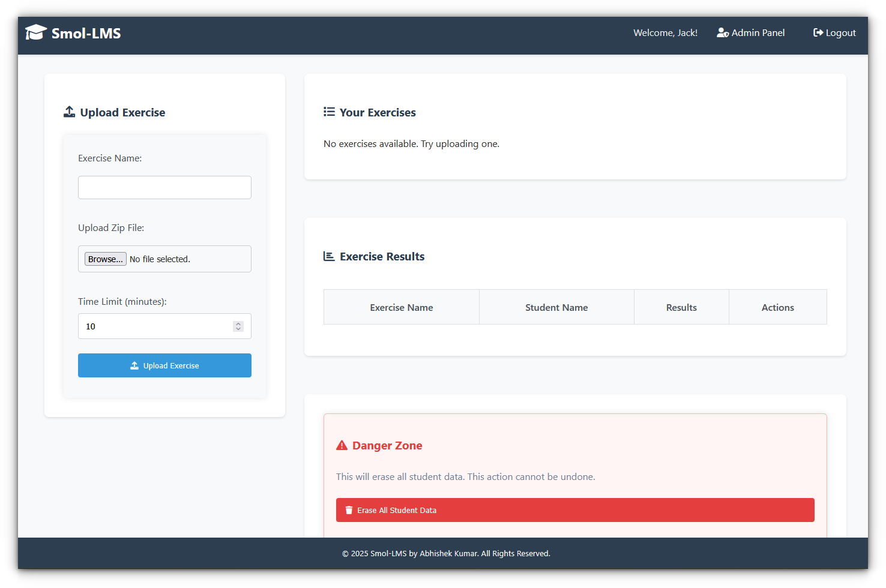
Task: Click the graduation cap logo icon
Action: tap(35, 32)
